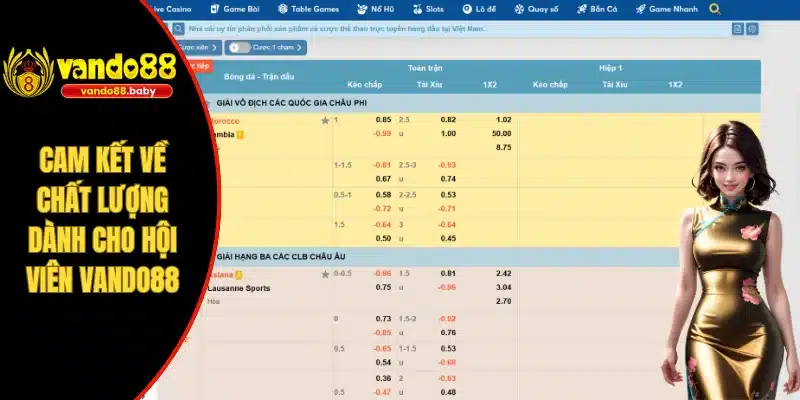Open the document icon at announcement bar end
Viewport: 800px width, 400px height.
[737, 29]
